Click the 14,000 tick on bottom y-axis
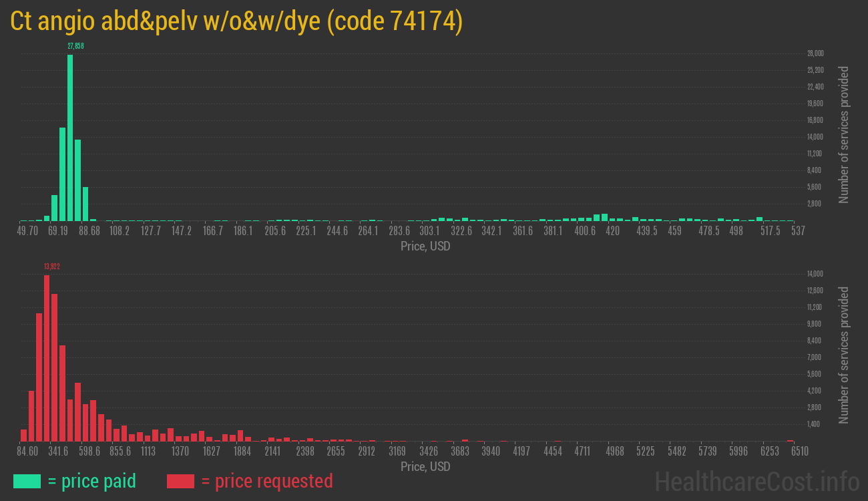This screenshot has height=501, width=868. click(815, 274)
